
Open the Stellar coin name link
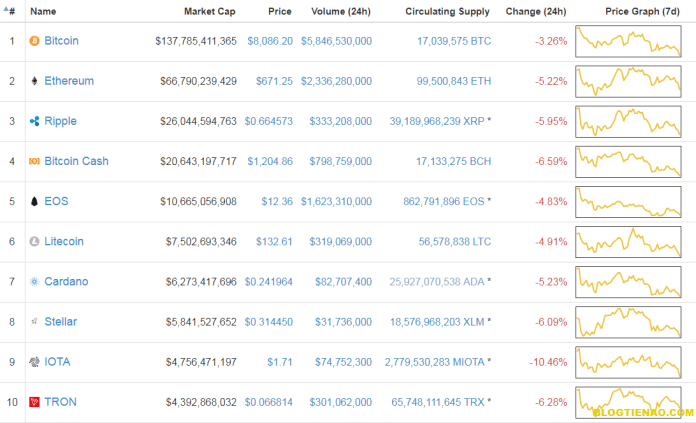(60, 321)
